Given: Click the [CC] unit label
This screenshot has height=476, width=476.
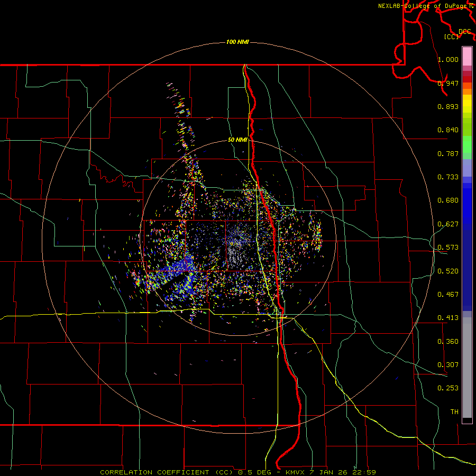Looking at the screenshot, I should click(452, 36).
